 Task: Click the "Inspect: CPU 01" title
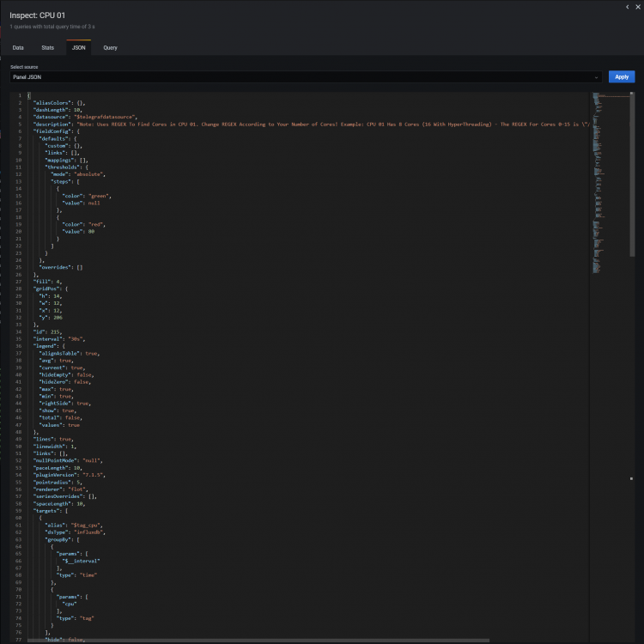pos(38,15)
